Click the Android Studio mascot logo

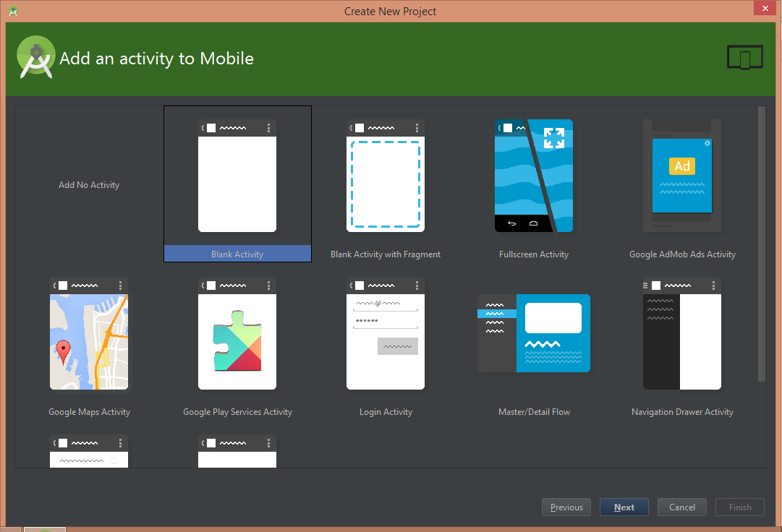35,56
